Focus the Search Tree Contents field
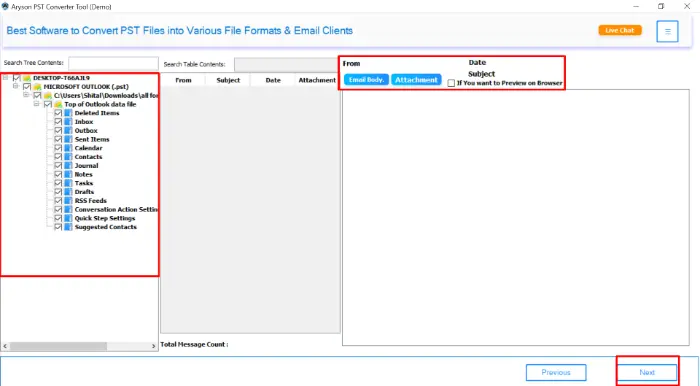The image size is (700, 386). (x=113, y=63)
